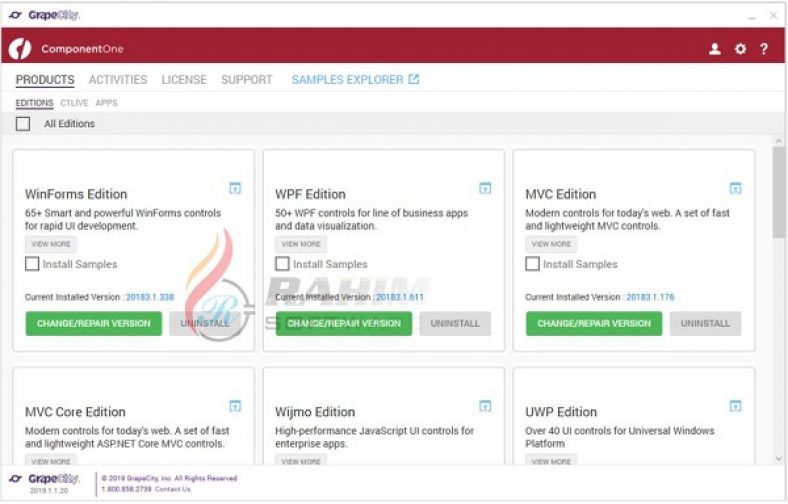Click the scrollbar down arrow

click(x=779, y=458)
